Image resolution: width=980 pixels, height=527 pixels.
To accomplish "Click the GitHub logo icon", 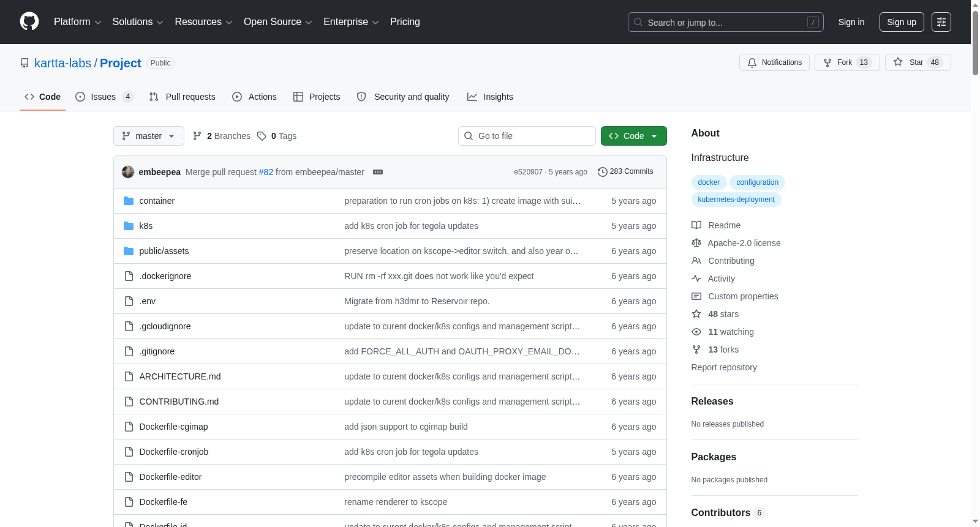I will point(29,21).
